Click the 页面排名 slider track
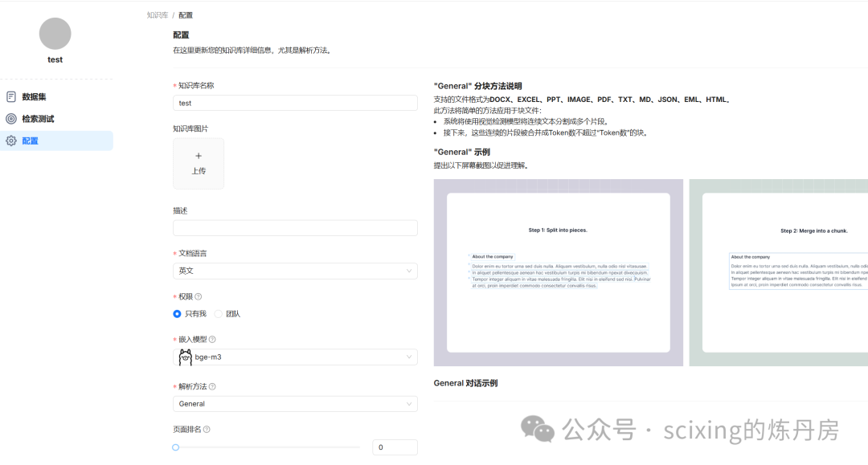868x465 pixels. click(x=267, y=447)
